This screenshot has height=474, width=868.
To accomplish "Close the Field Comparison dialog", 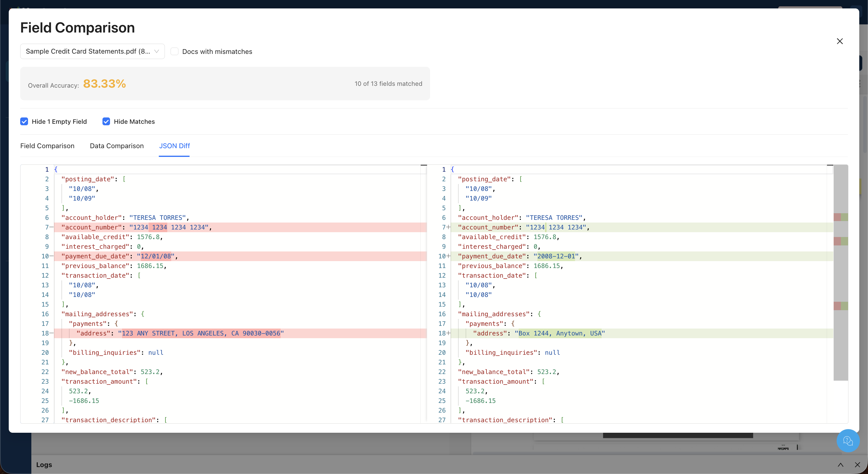I will pyautogui.click(x=839, y=41).
